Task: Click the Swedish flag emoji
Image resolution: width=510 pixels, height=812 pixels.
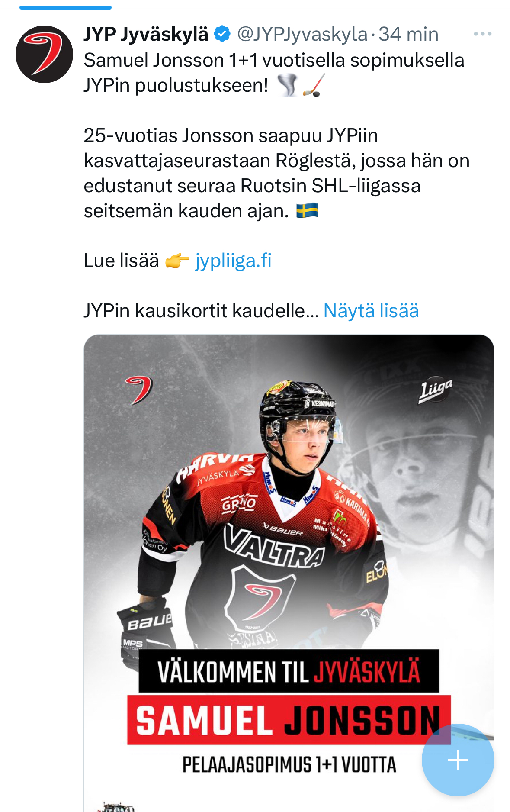Action: [x=307, y=211]
